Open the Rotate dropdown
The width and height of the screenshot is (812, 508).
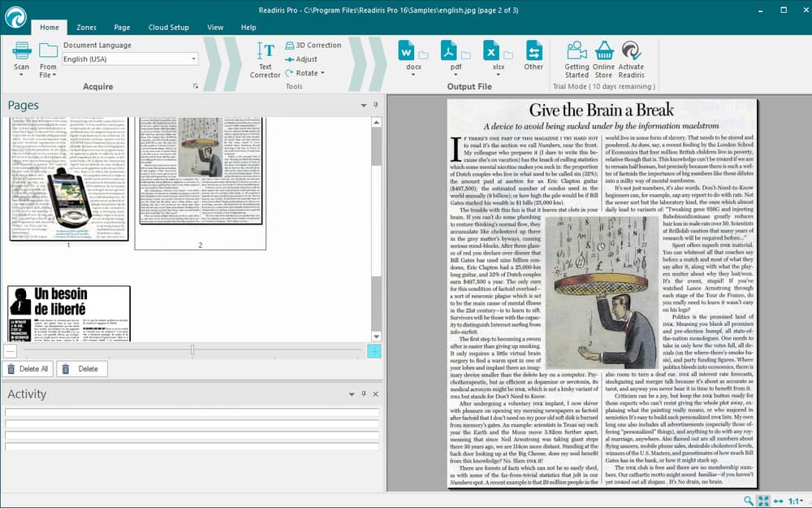(x=305, y=73)
